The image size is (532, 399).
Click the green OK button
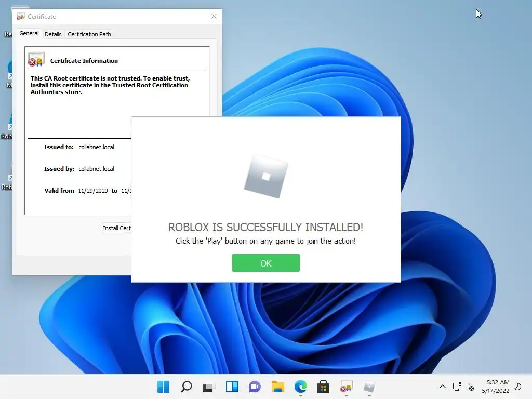click(265, 263)
